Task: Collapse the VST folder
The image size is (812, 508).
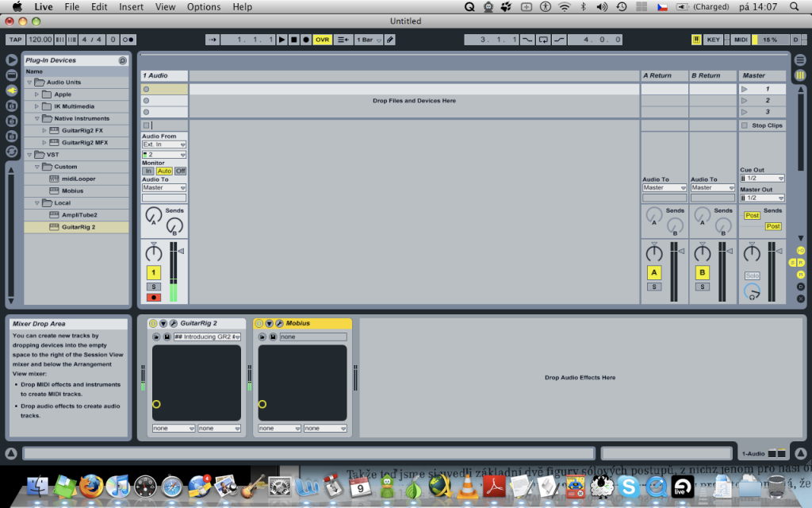Action: tap(29, 155)
